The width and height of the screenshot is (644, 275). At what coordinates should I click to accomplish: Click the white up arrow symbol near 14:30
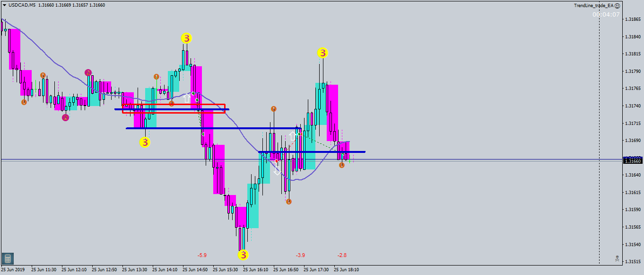click(187, 98)
